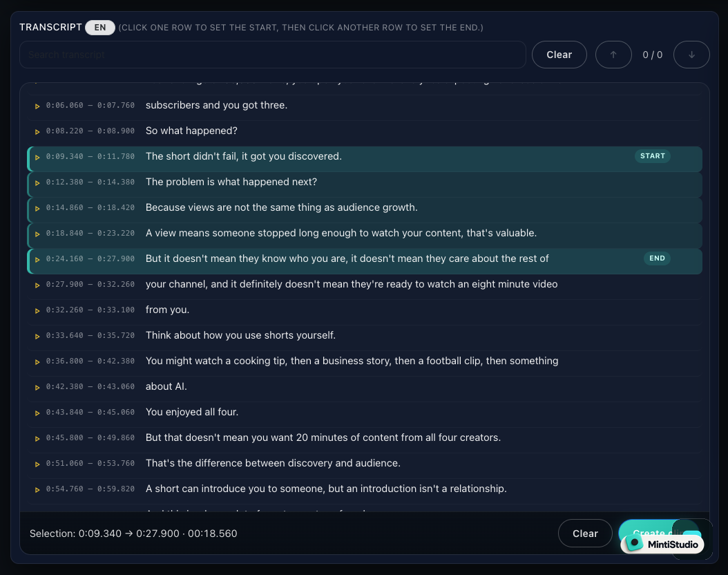Click timestamp 0:27.900 – 0:32.260

point(90,284)
